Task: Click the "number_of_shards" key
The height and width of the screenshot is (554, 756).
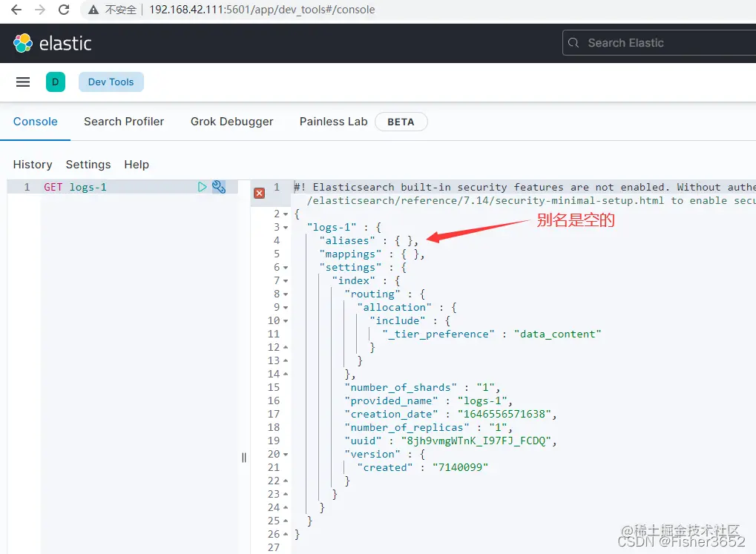Action: 401,388
